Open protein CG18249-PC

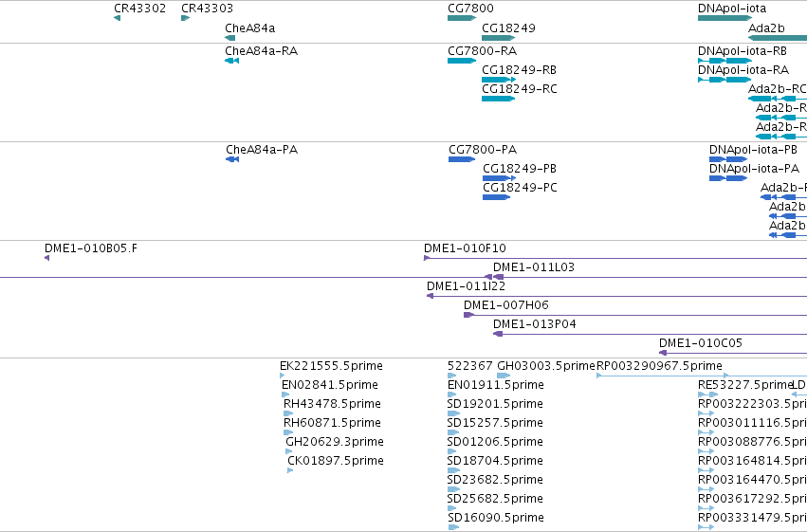click(520, 188)
